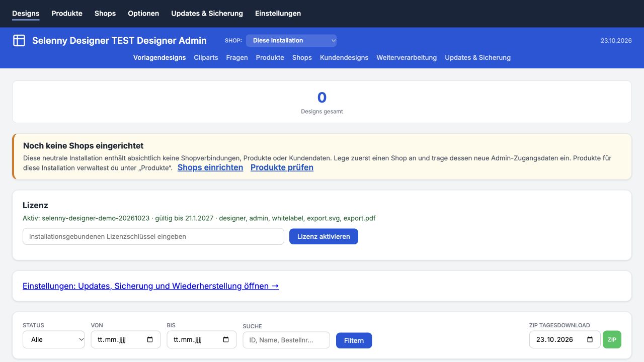This screenshot has height=362, width=644.
Task: Open Shops tab in the blue subnavigation
Action: [x=302, y=58]
